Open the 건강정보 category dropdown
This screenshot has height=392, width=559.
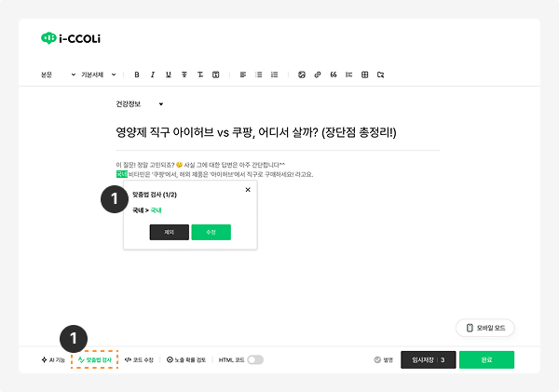pos(140,104)
